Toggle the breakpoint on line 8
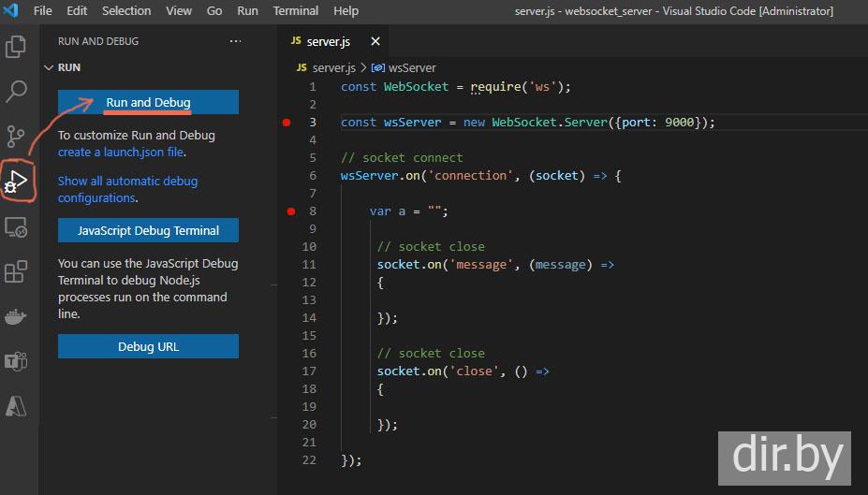 click(x=289, y=211)
